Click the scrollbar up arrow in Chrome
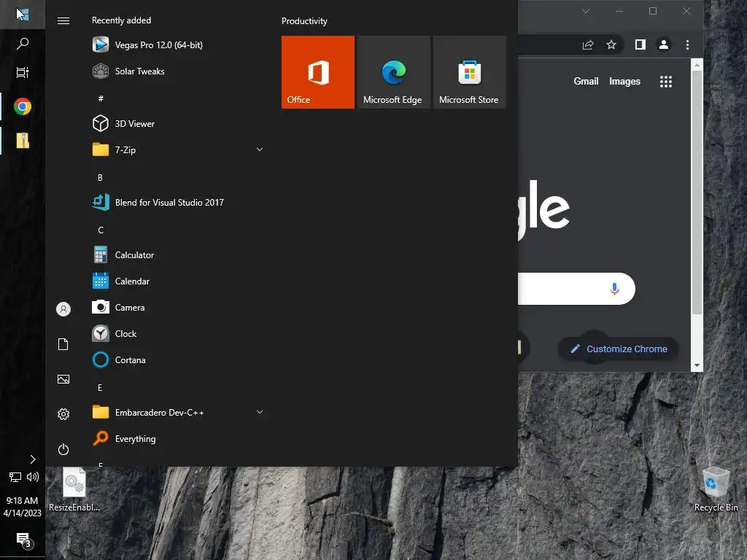The width and height of the screenshot is (747, 560). point(697,65)
